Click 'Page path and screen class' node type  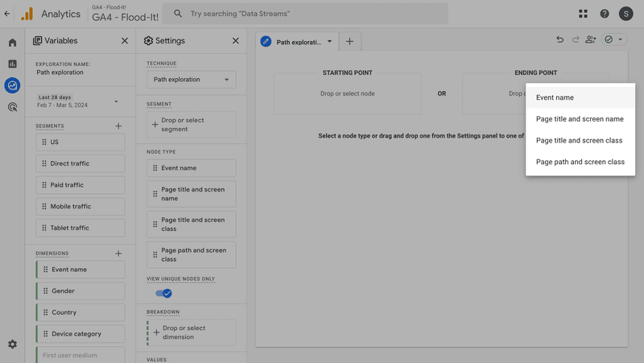(x=192, y=254)
